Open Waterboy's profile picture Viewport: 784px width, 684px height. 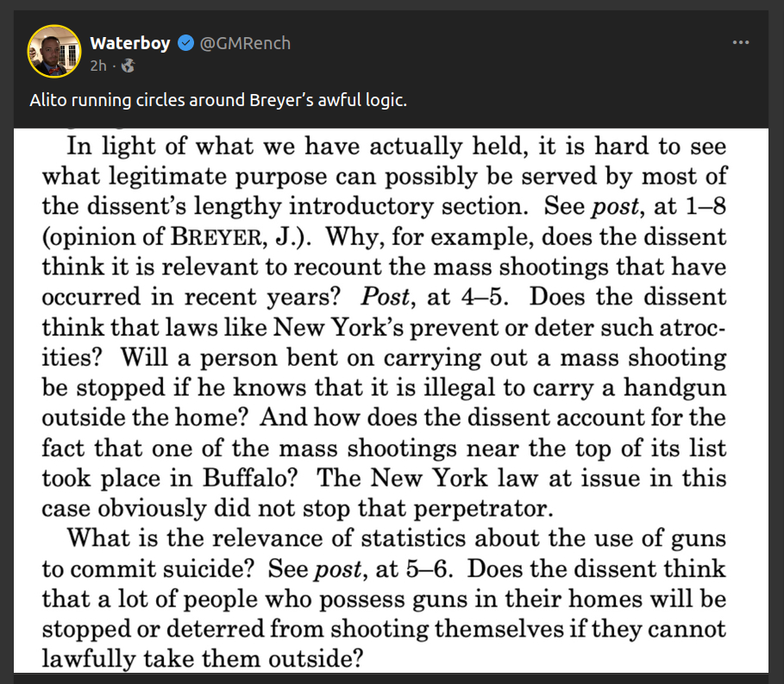[53, 52]
